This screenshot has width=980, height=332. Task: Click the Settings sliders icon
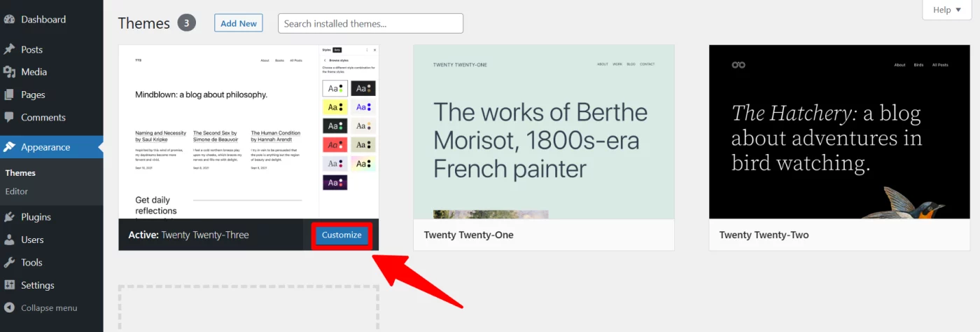[9, 285]
